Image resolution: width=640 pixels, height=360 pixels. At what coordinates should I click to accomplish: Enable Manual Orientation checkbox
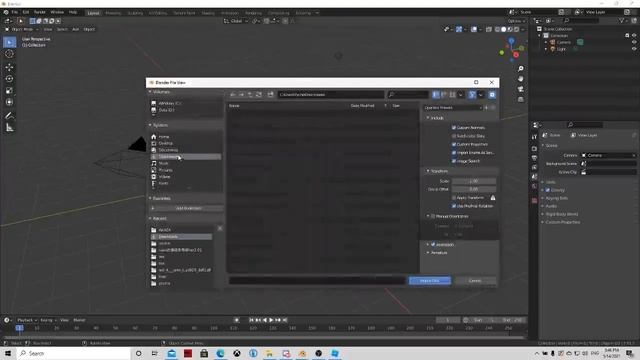pyautogui.click(x=433, y=216)
